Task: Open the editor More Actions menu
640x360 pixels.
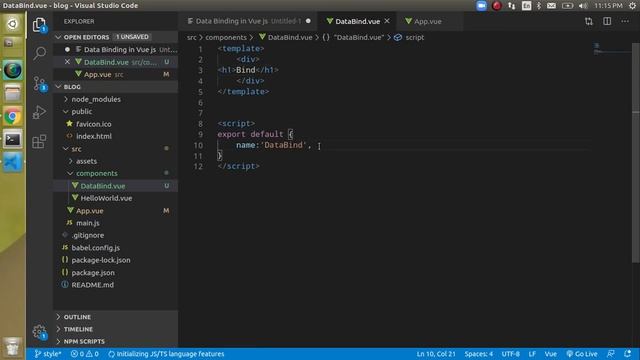Action: [x=625, y=21]
